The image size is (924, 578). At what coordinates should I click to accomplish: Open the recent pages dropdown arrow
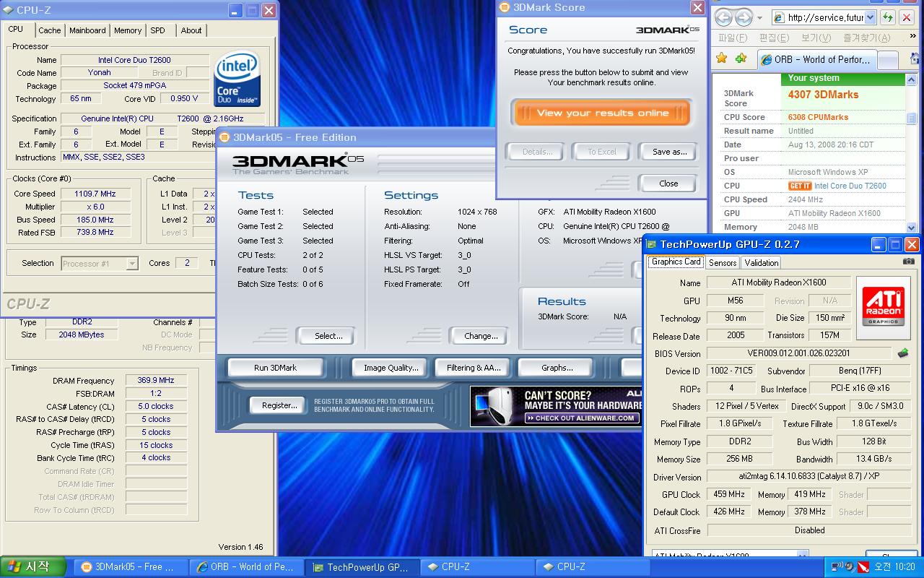[760, 17]
